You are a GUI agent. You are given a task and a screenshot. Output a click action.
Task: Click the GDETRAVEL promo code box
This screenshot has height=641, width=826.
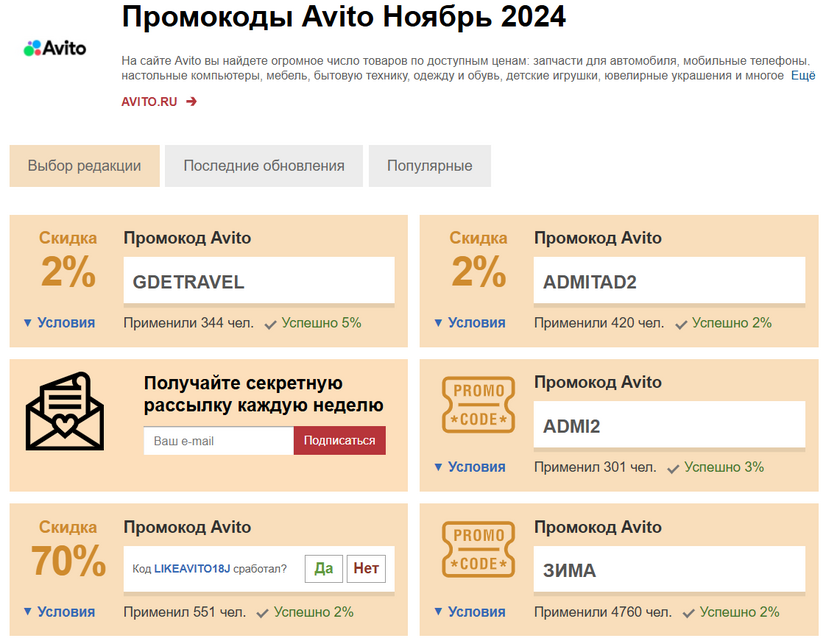point(259,281)
